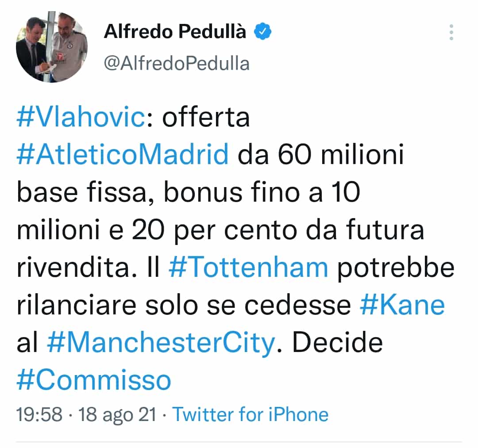Click the blue verified badge icon

pos(263,31)
